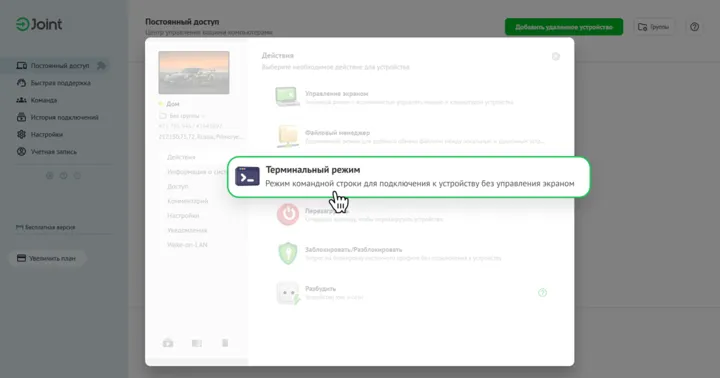Click the help icon in Разбудить row
Image resolution: width=720 pixels, height=378 pixels.
pos(542,293)
